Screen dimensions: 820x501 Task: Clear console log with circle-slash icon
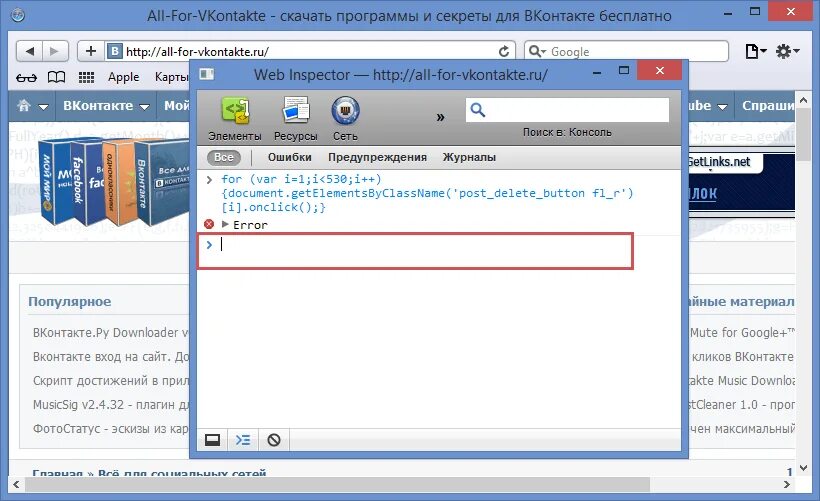point(274,440)
